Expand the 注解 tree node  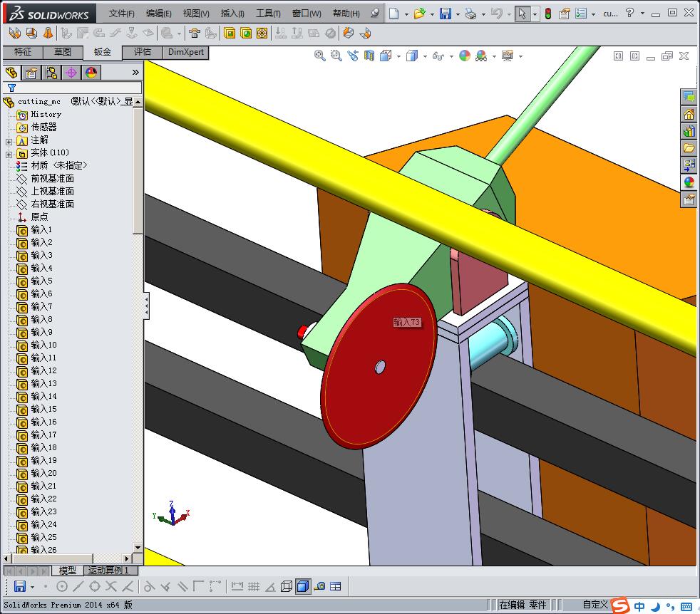click(9, 142)
